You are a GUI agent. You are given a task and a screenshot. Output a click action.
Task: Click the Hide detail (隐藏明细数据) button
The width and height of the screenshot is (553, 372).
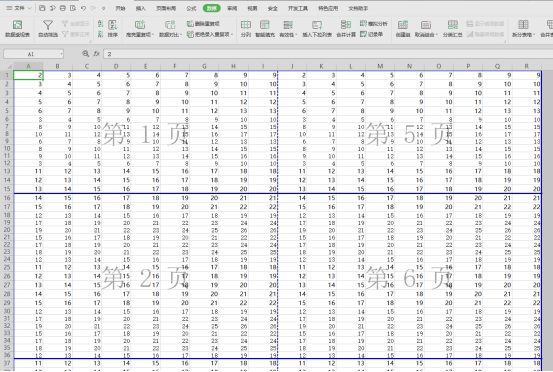485,34
